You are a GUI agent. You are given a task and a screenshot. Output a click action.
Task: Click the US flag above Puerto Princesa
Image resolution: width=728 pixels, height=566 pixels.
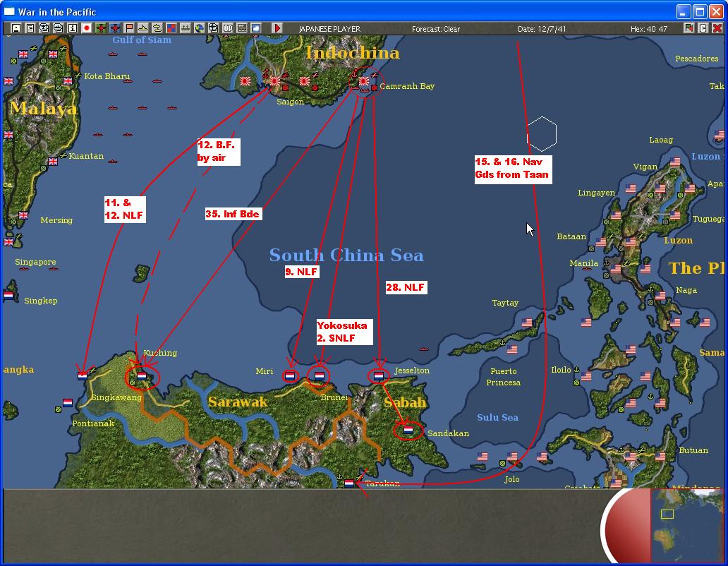click(x=511, y=349)
